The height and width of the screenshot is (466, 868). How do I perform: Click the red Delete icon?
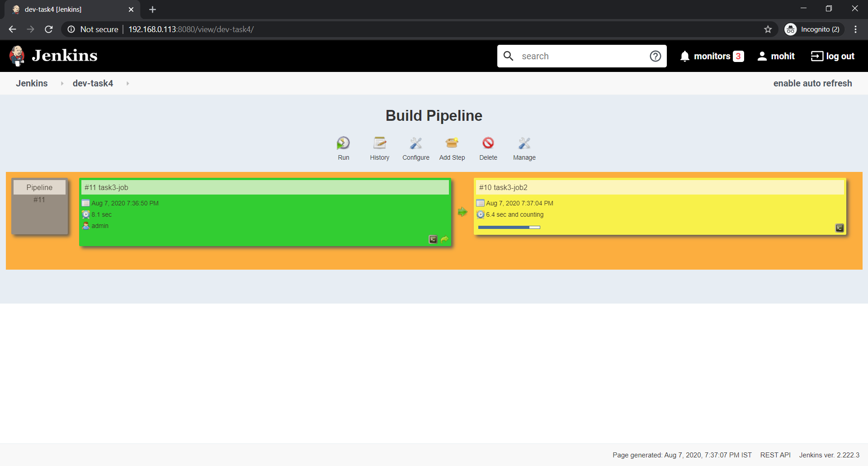click(x=488, y=143)
